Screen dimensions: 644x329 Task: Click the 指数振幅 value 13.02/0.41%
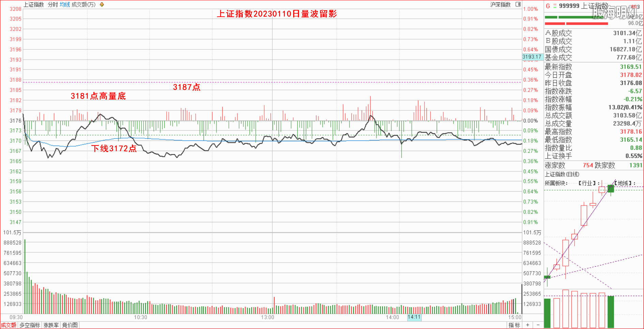pos(625,107)
